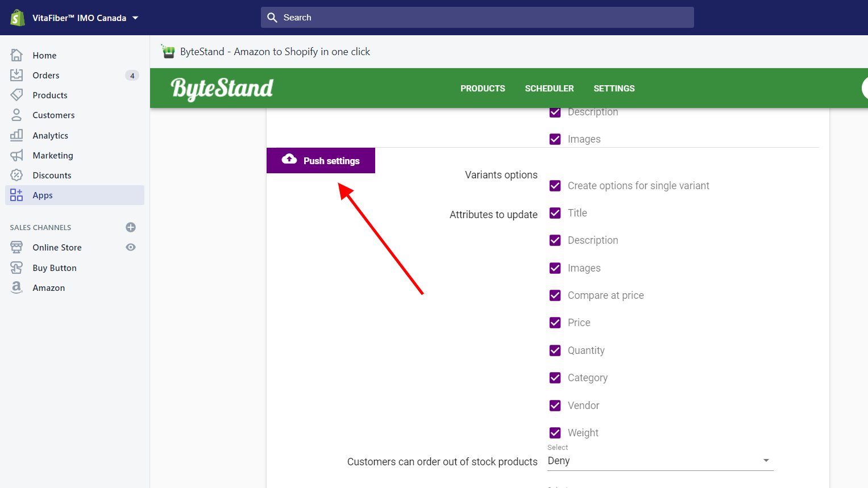The height and width of the screenshot is (488, 868).
Task: Click the SALES CHANNELS heading
Action: pos(40,227)
